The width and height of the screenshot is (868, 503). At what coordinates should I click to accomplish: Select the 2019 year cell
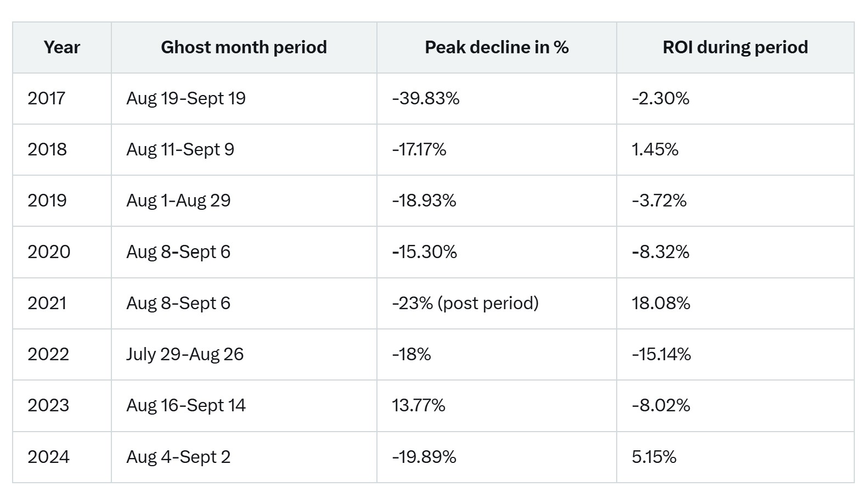pyautogui.click(x=47, y=201)
